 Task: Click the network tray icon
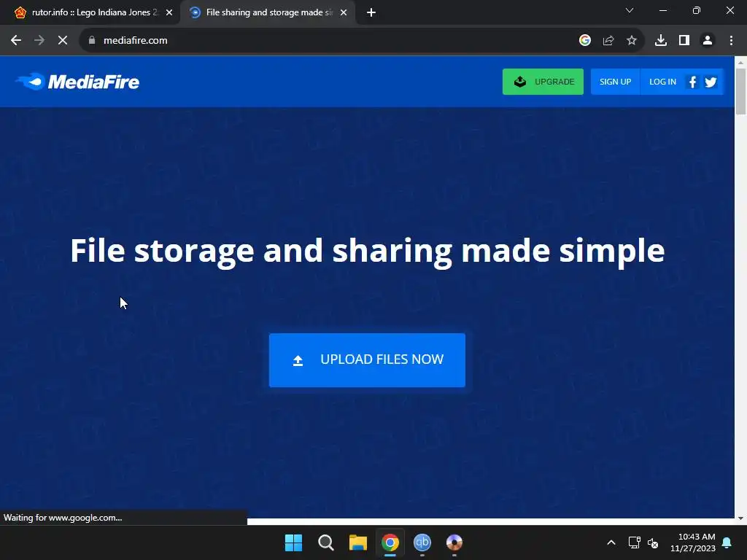pos(635,542)
